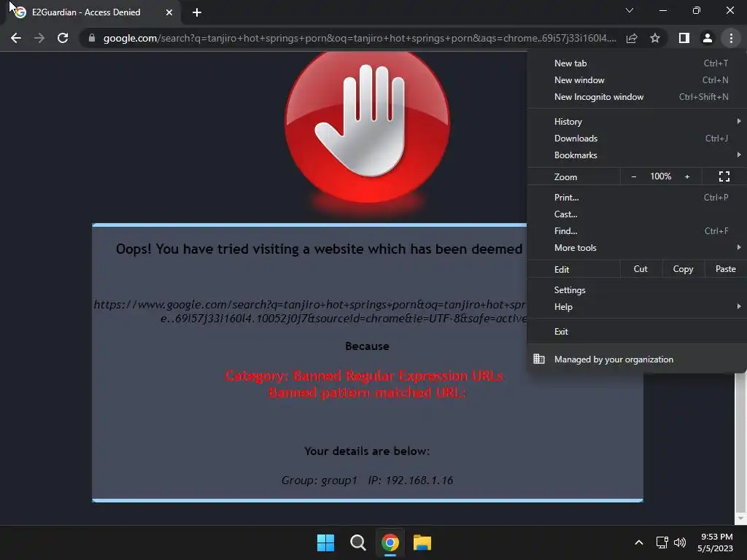Increase zoom with the plus button

(x=687, y=176)
